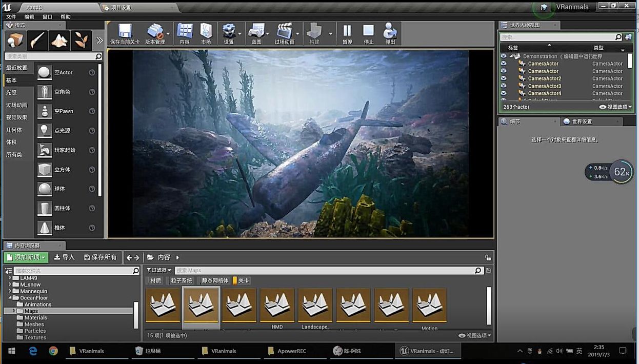Open the 窗口 menu

tap(47, 17)
